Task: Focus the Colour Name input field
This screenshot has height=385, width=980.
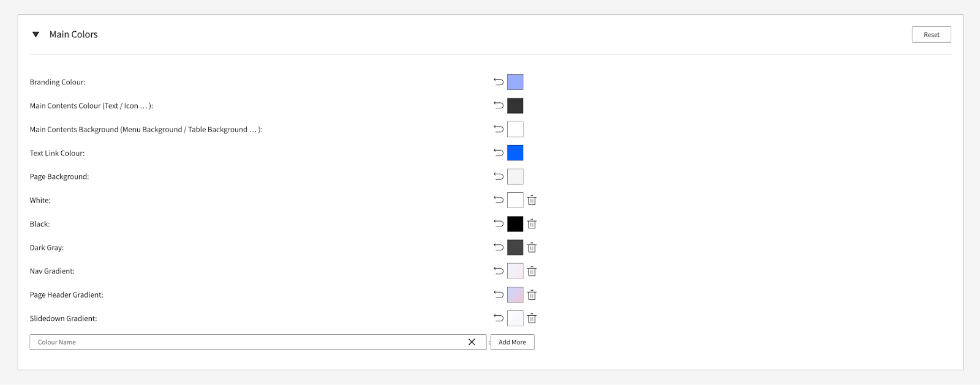Action: coord(245,342)
